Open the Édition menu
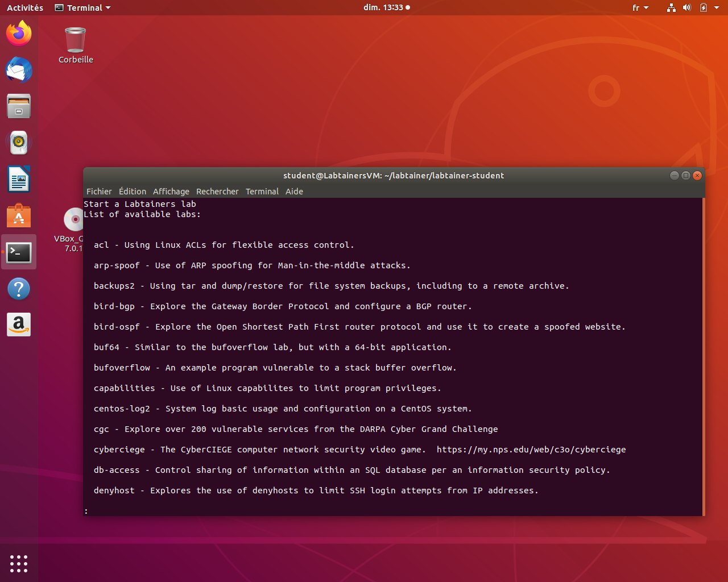Screen dimensions: 728x582 point(133,192)
